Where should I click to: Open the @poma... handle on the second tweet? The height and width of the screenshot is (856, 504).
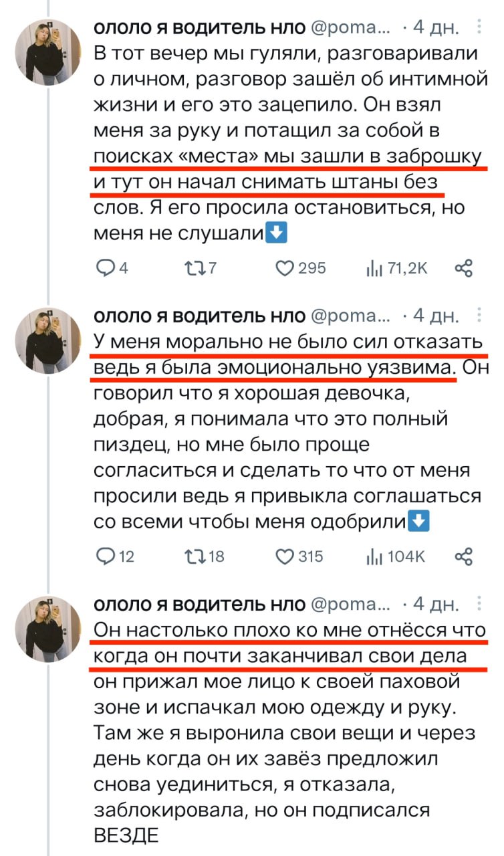point(350,316)
